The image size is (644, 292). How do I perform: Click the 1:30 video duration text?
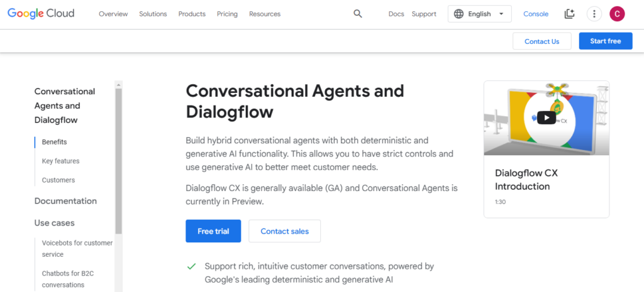[x=500, y=202]
